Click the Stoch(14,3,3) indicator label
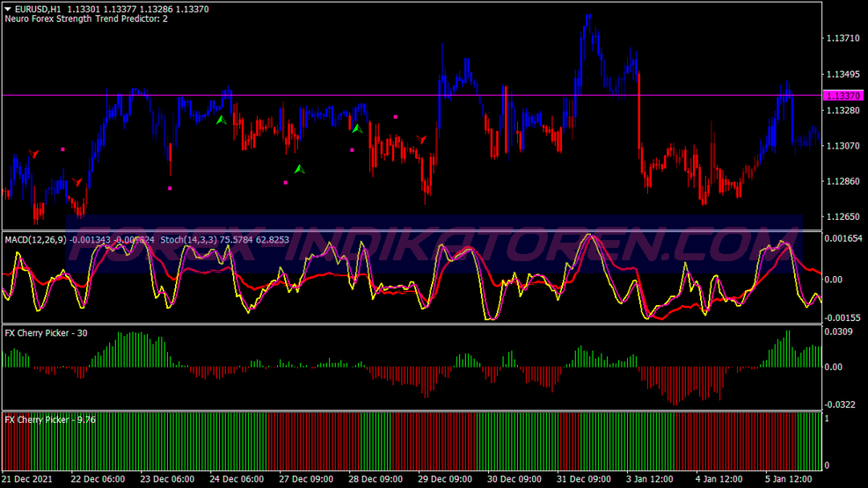 [189, 239]
